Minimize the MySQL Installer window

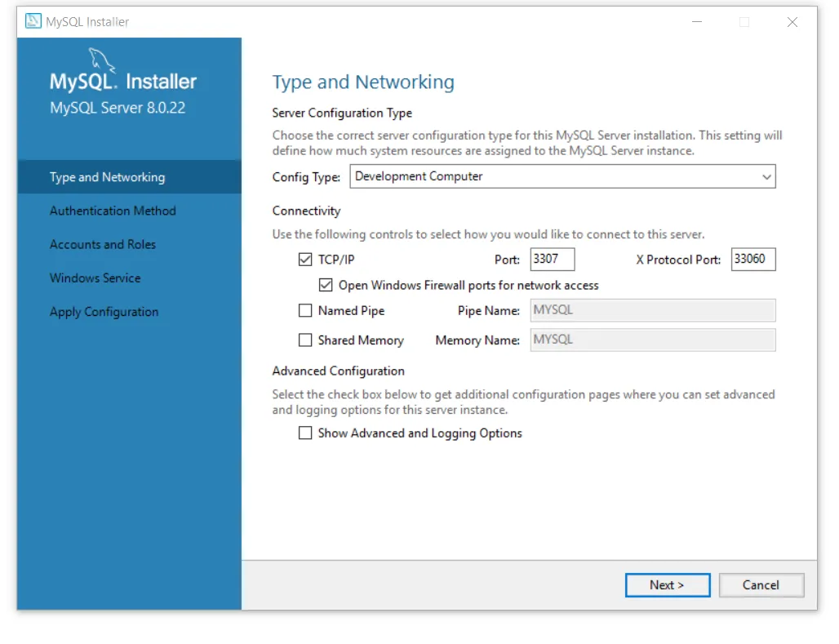697,22
